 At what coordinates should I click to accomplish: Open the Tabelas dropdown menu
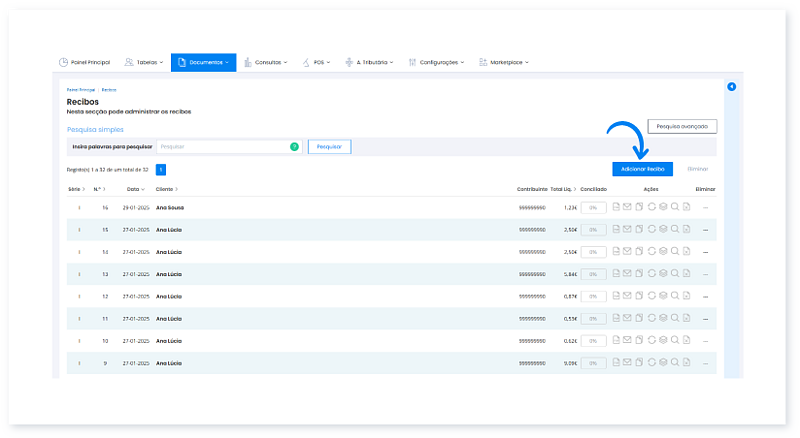144,62
